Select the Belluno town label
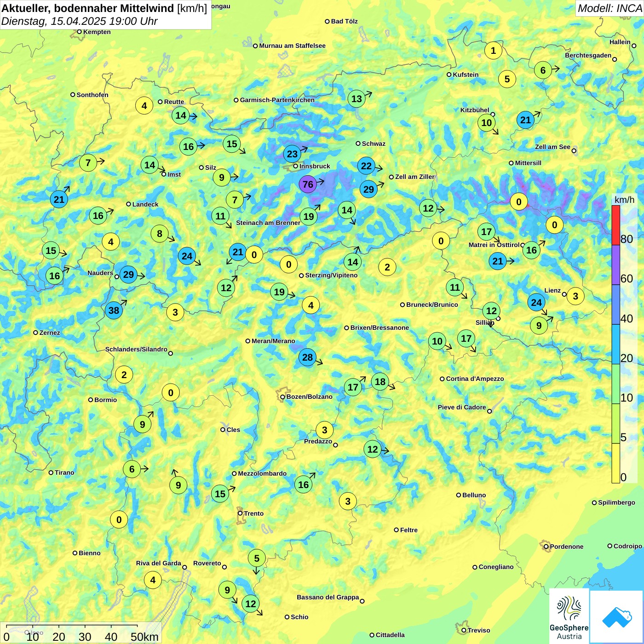This screenshot has width=644, height=644. tap(474, 495)
